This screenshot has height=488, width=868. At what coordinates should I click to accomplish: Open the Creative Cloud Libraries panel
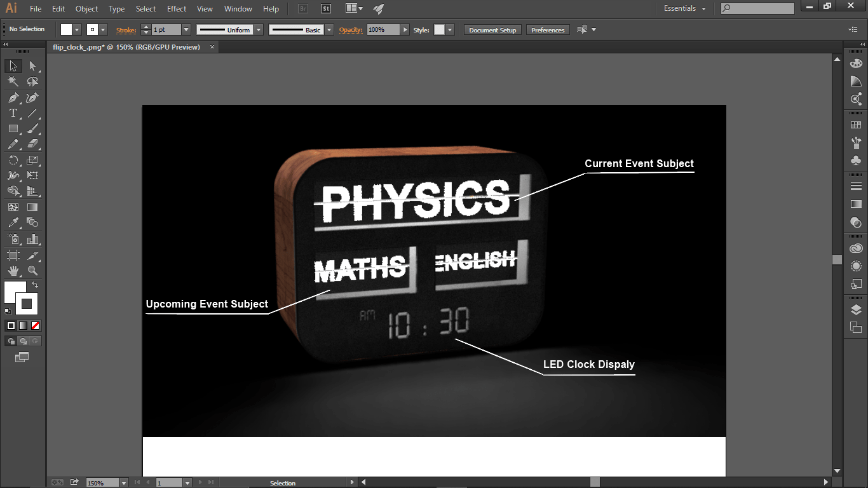pos(856,249)
